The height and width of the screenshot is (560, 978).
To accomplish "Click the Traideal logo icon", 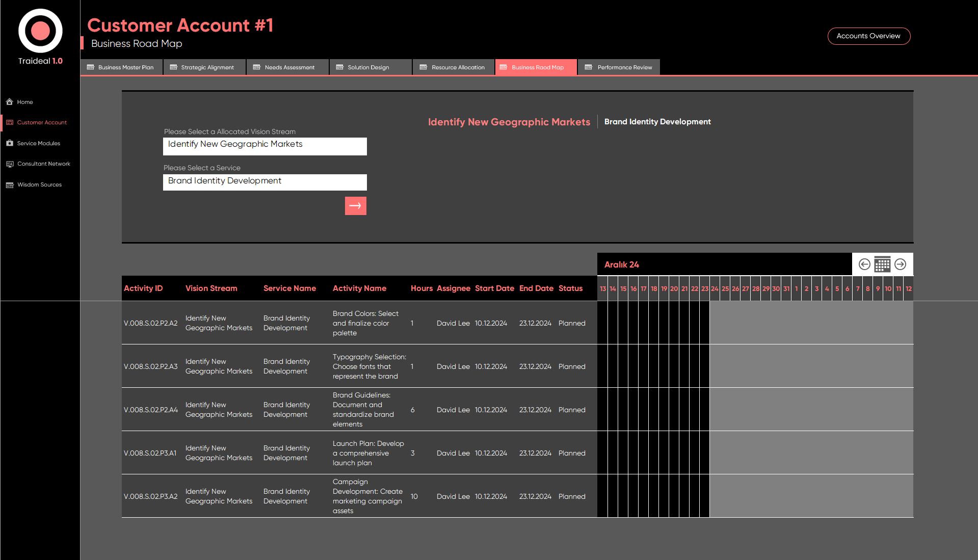I will click(40, 31).
